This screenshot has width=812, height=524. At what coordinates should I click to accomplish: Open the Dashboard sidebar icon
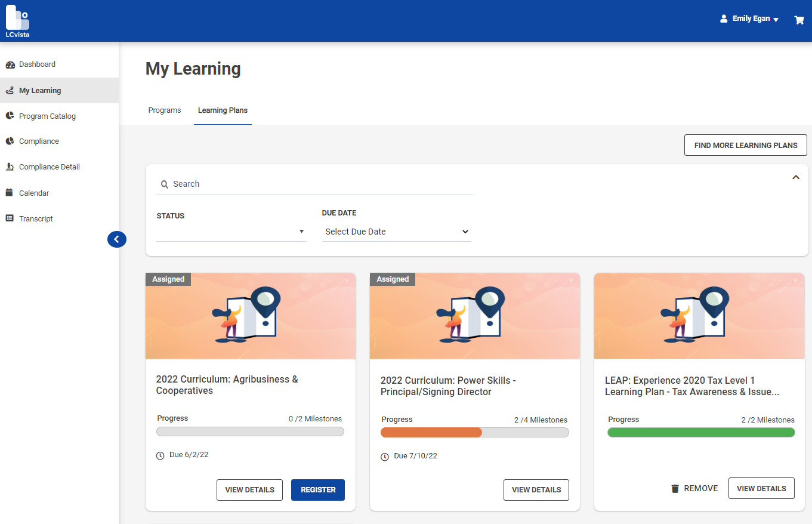tap(9, 64)
